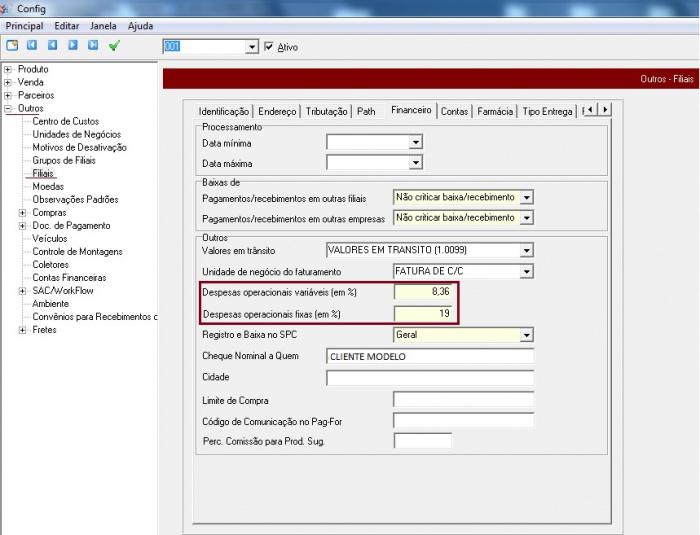700x535 pixels.
Task: Open the Editar menu
Action: pyautogui.click(x=67, y=25)
